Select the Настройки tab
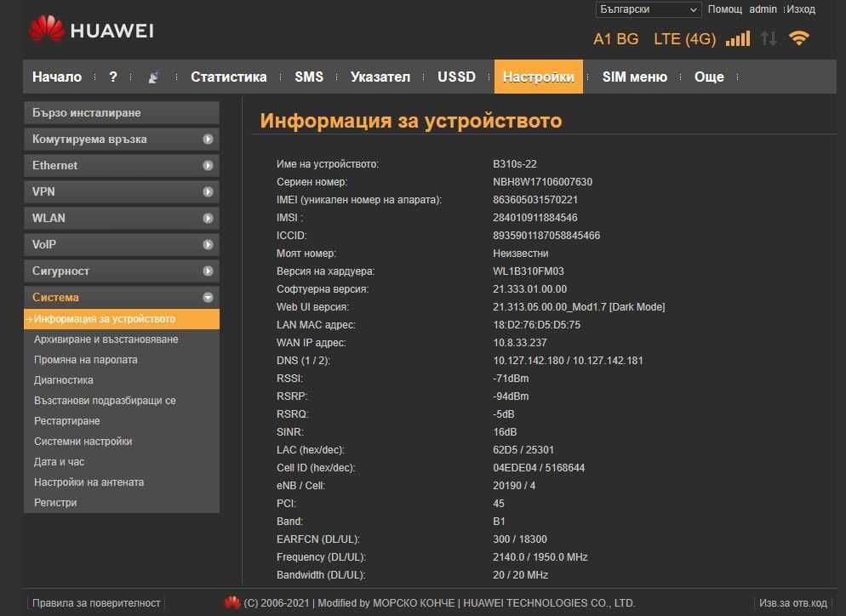Screen dimensions: 846x616 coord(539,77)
